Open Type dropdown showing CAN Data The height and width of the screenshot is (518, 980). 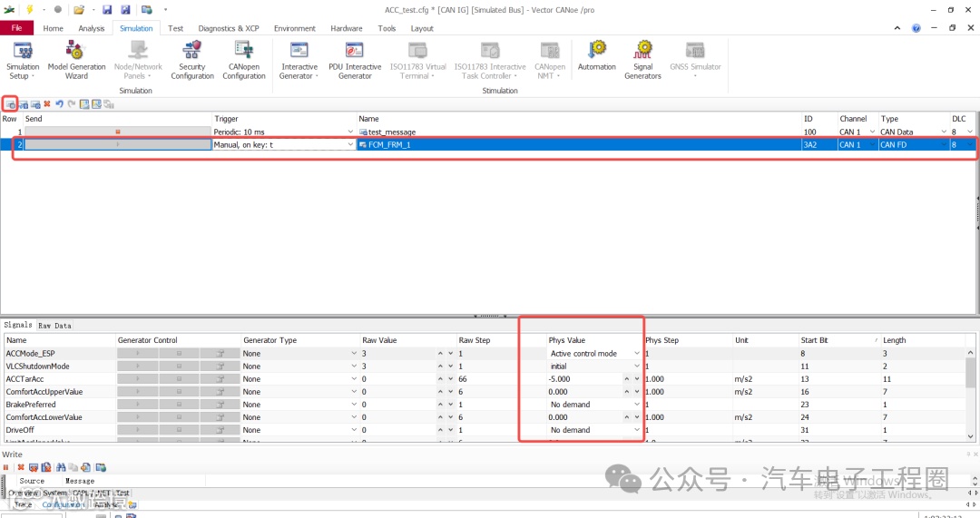click(944, 132)
